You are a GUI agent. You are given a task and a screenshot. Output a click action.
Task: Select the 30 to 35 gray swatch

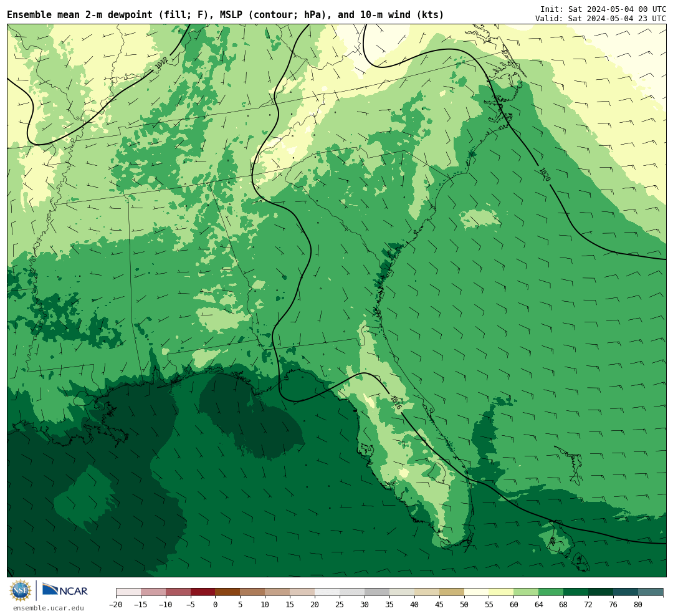[x=377, y=592]
